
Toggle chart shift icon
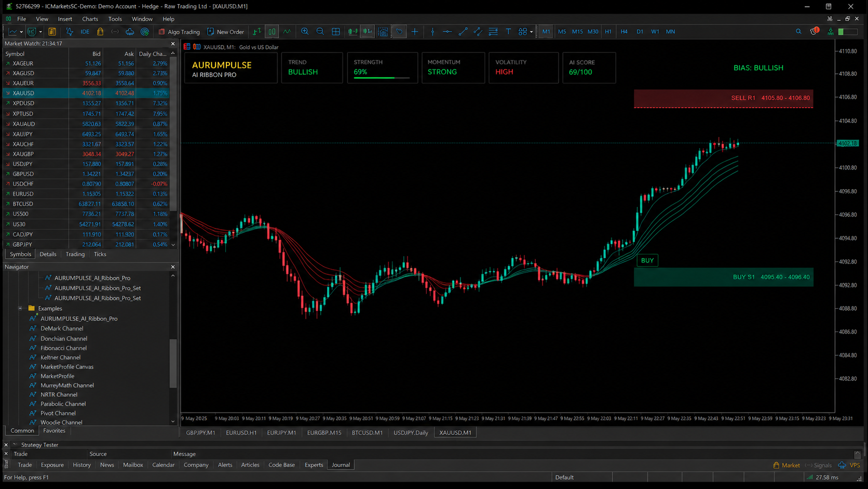pyautogui.click(x=368, y=32)
